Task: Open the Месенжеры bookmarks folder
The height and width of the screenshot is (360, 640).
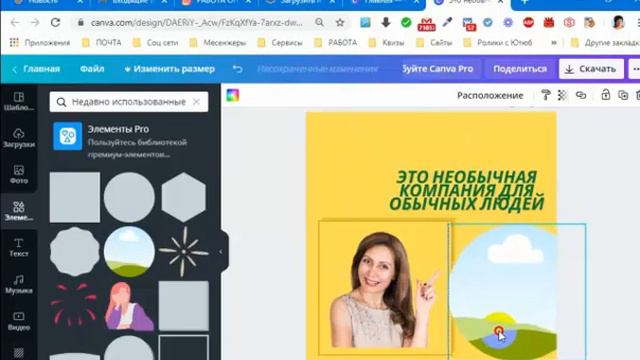Action: pos(218,42)
